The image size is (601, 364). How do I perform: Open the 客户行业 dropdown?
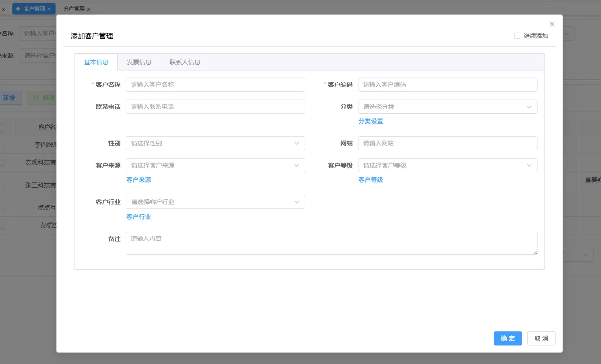215,202
